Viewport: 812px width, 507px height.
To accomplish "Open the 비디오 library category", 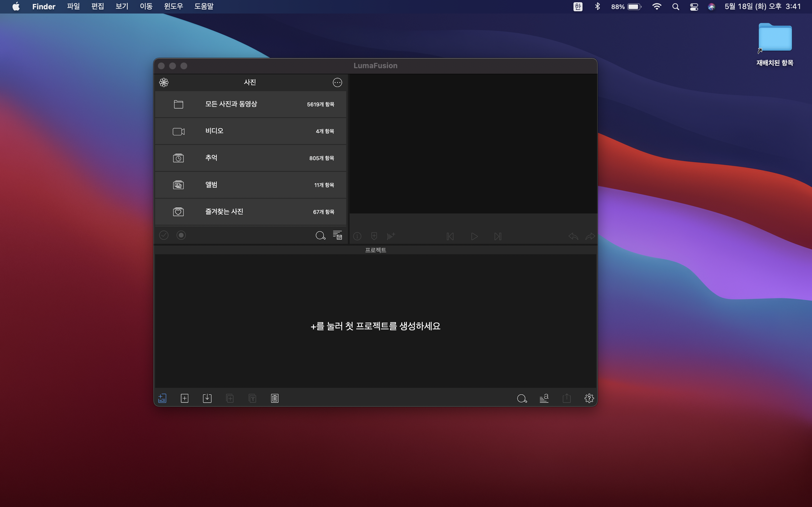I will pyautogui.click(x=250, y=131).
